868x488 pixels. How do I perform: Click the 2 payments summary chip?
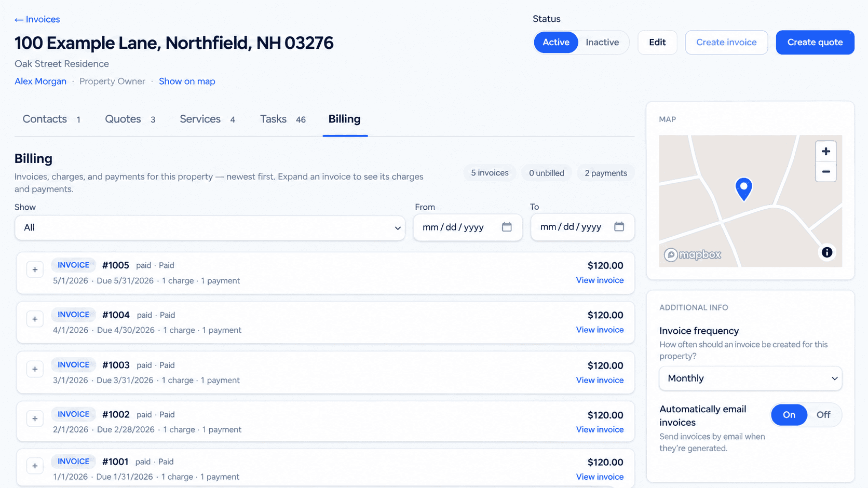pos(606,173)
